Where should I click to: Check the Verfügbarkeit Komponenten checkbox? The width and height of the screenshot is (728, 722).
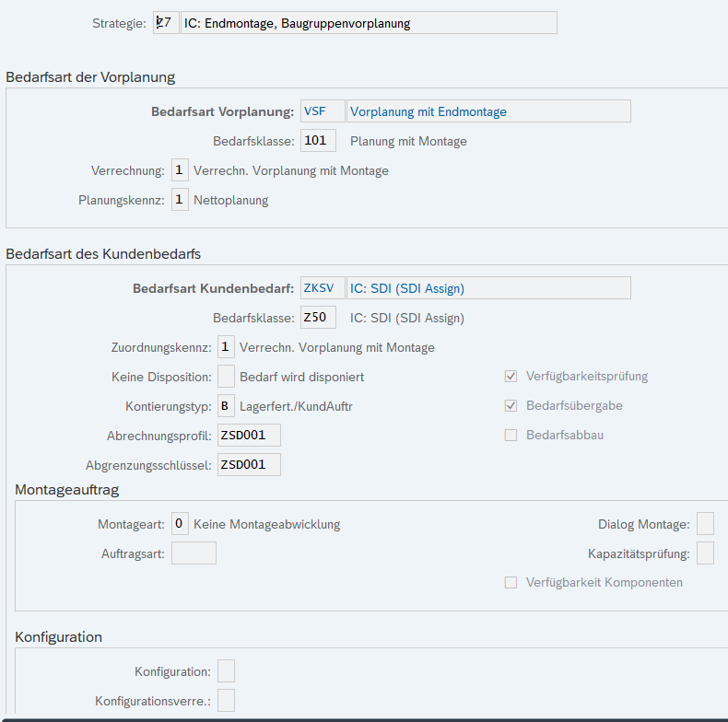pos(511,582)
